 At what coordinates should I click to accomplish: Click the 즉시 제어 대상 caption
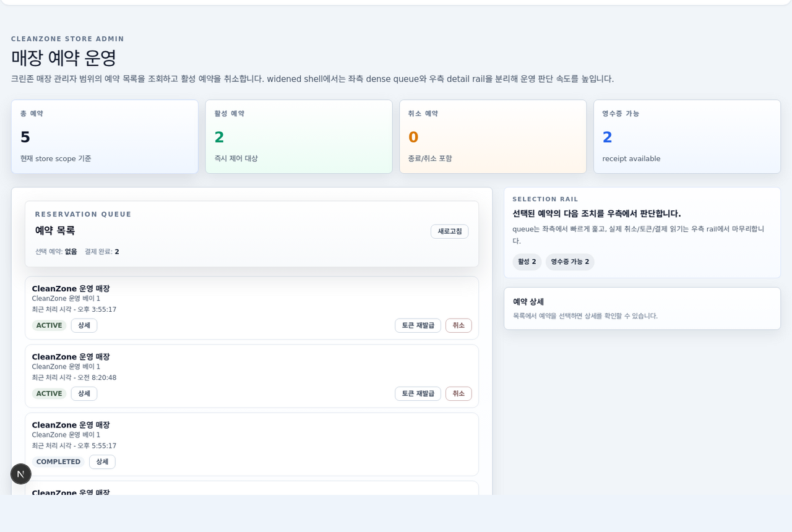click(236, 158)
